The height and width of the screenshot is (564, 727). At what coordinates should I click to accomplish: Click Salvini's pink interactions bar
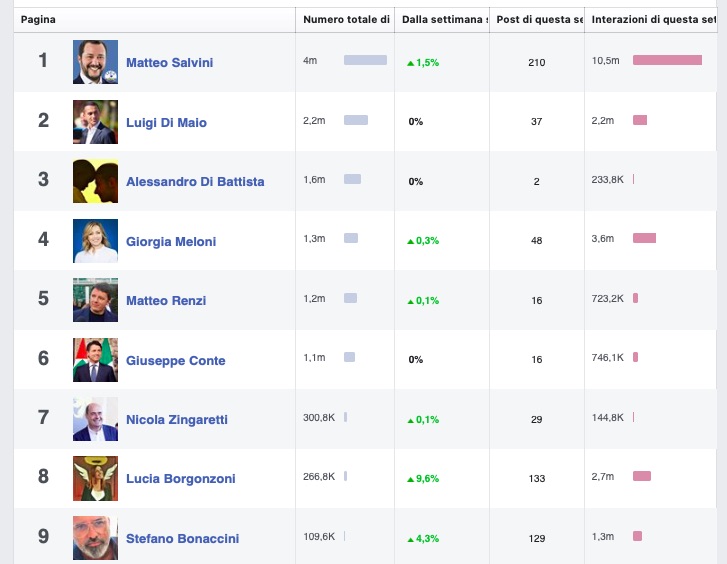667,61
